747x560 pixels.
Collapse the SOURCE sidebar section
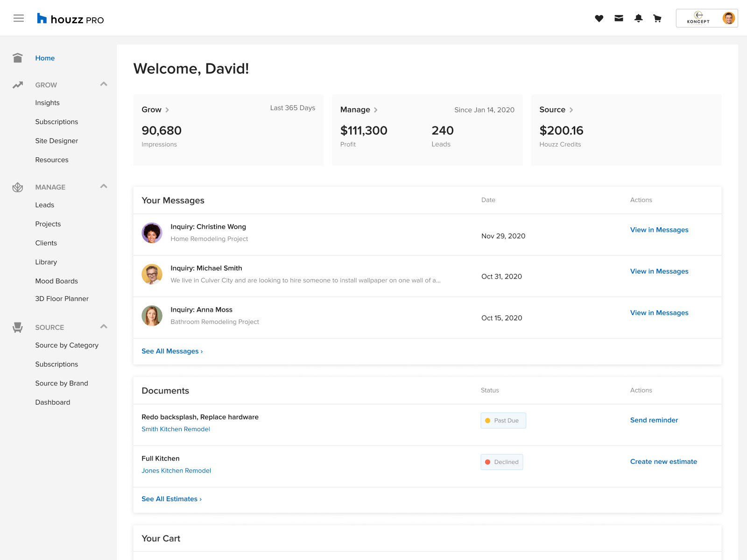click(104, 327)
